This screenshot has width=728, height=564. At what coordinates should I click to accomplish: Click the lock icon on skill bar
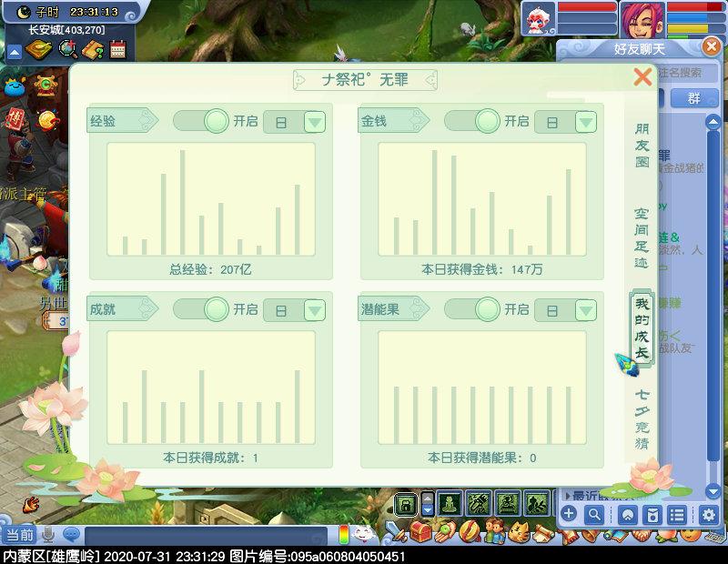pyautogui.click(x=406, y=504)
